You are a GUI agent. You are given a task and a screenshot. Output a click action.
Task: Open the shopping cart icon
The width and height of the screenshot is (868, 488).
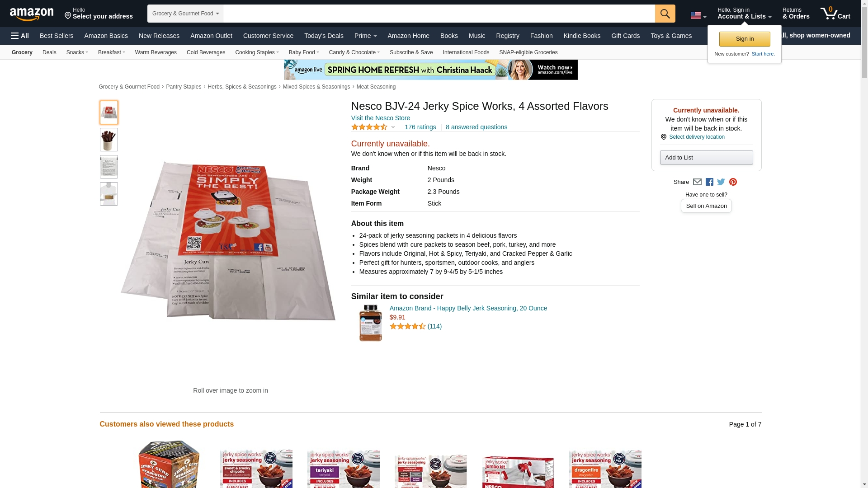coord(835,13)
